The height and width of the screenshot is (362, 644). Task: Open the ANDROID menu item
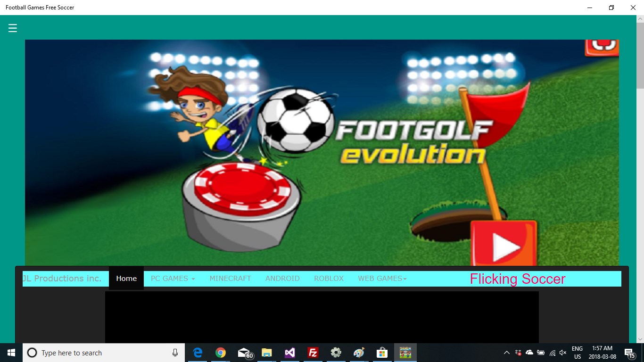(x=282, y=279)
